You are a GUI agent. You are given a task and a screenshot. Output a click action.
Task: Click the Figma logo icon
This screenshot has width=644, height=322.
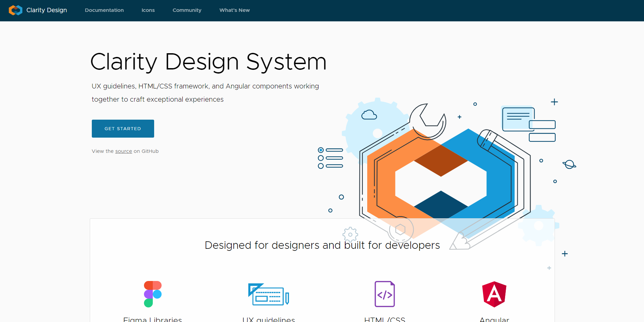[153, 294]
